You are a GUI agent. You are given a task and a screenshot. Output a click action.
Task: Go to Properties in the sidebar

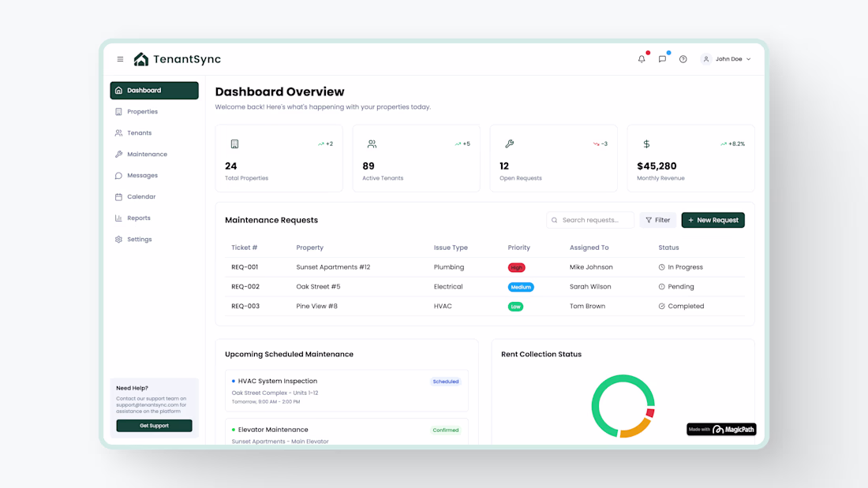coord(155,112)
